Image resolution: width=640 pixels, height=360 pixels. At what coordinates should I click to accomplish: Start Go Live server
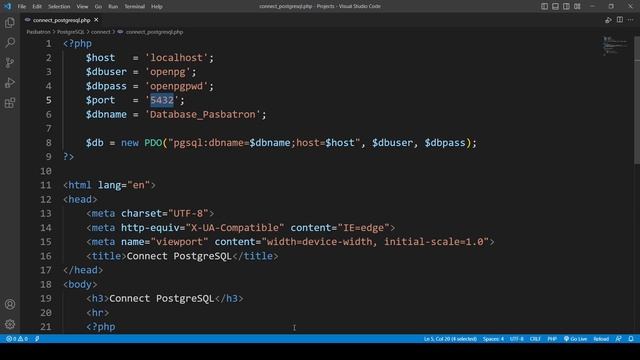coord(575,339)
